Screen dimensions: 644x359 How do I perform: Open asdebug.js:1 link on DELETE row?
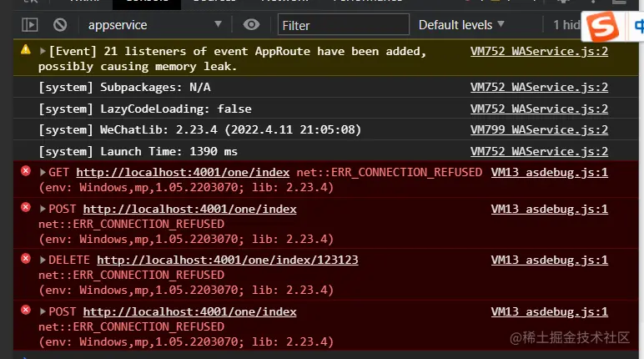pyautogui.click(x=550, y=260)
